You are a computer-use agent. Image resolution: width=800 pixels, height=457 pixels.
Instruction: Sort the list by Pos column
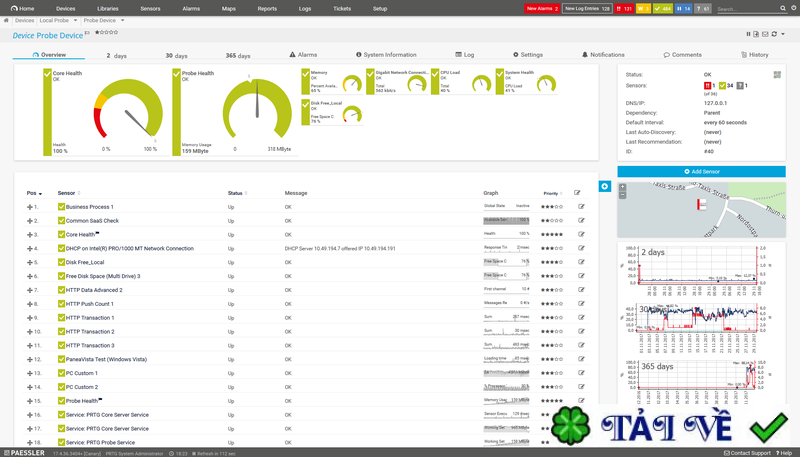point(34,193)
